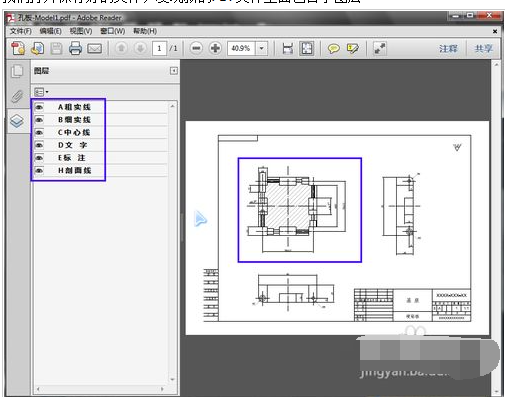Click the 共享 button
The width and height of the screenshot is (505, 397).
(483, 49)
